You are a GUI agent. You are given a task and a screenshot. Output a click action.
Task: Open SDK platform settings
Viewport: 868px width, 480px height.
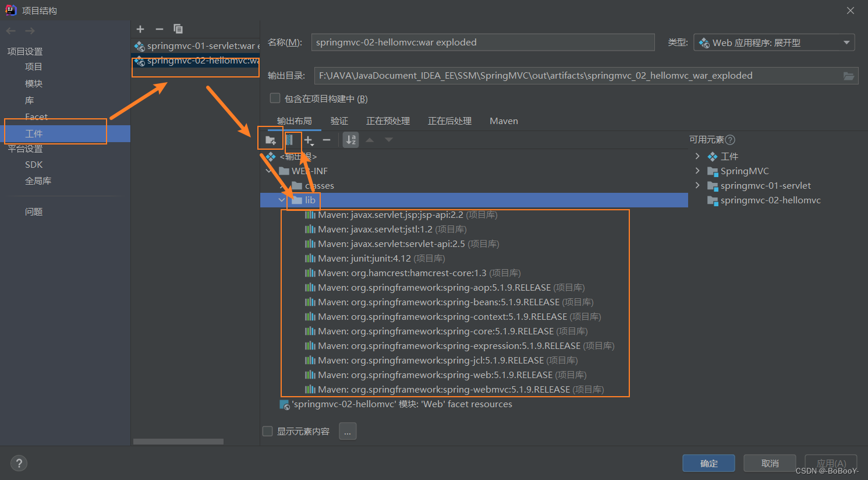point(34,165)
